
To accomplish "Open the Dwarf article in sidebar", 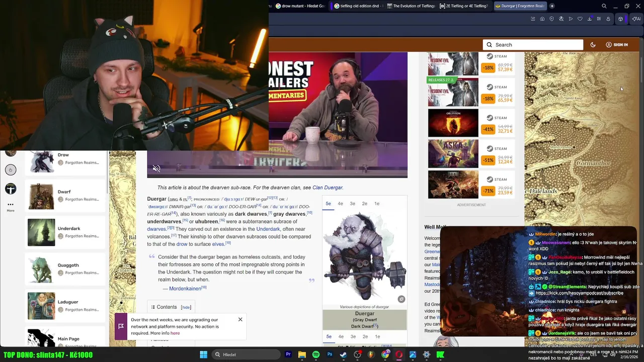I will coord(64,196).
